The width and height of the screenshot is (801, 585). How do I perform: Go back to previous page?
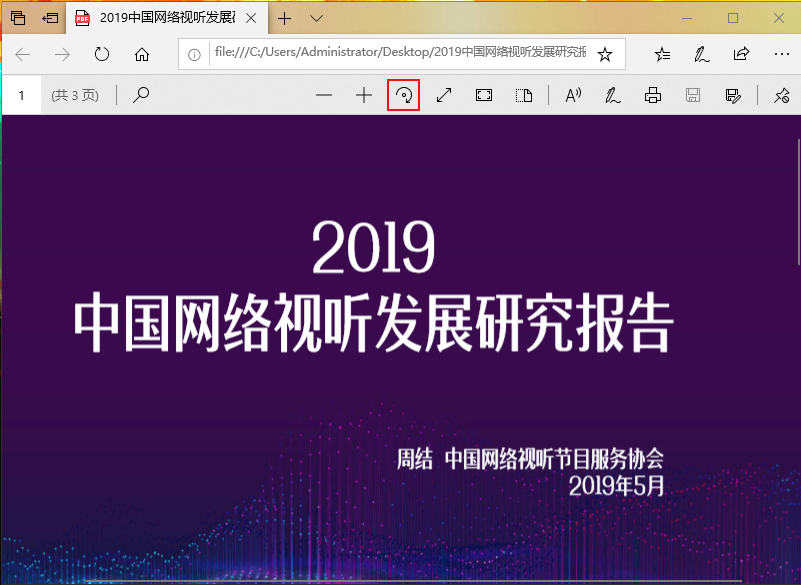[x=23, y=54]
